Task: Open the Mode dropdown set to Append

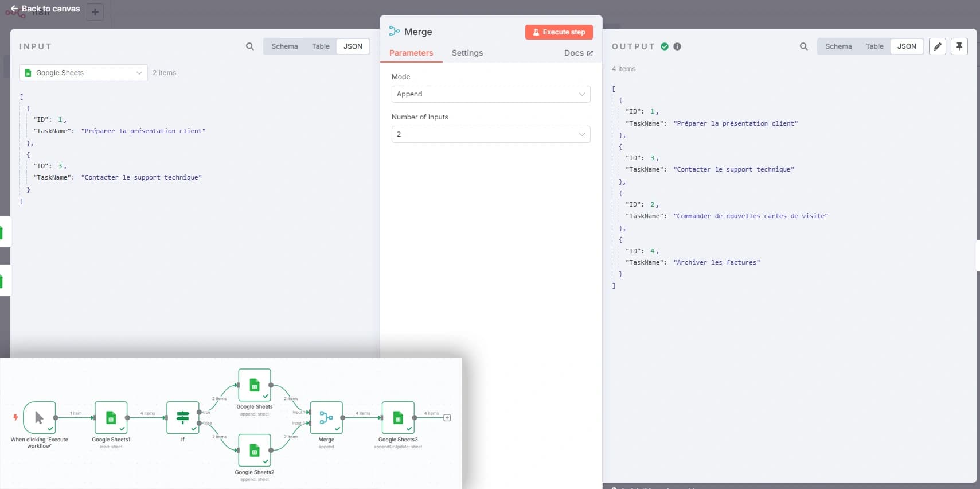Action: click(490, 94)
